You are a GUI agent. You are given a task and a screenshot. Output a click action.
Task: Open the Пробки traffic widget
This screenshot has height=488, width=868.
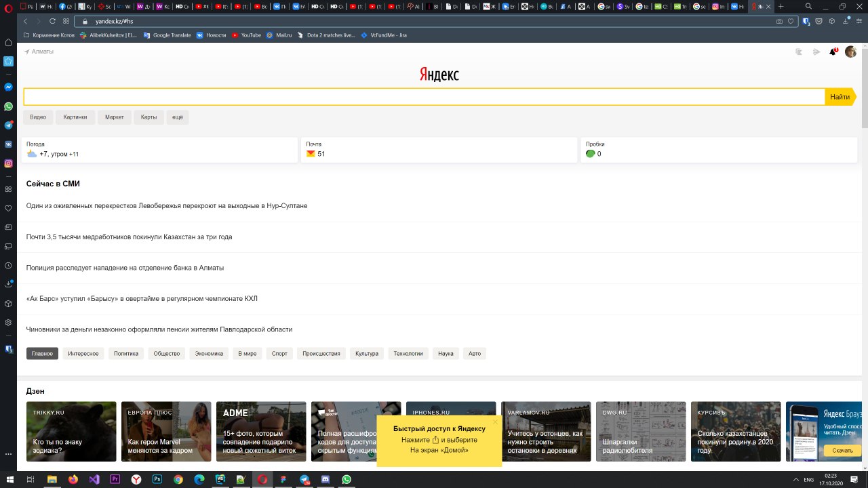(719, 150)
